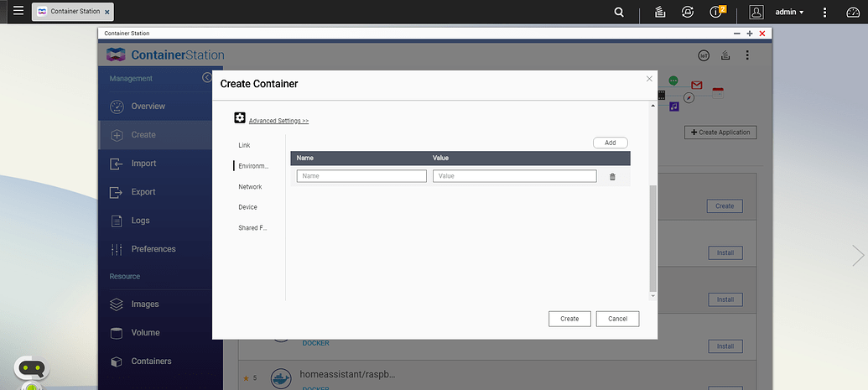Click the admin user avatar icon
This screenshot has width=868, height=390.
(x=756, y=12)
